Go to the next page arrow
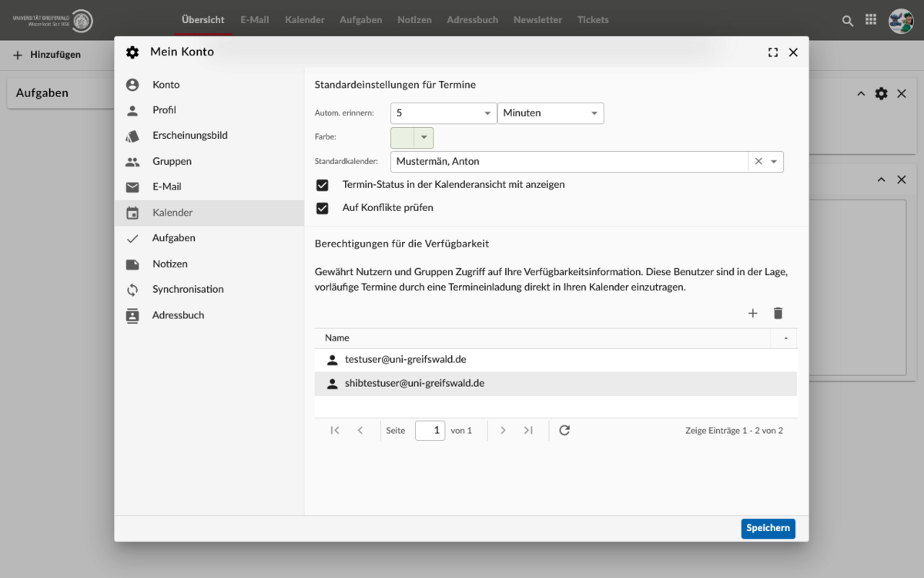924x578 pixels. (503, 430)
